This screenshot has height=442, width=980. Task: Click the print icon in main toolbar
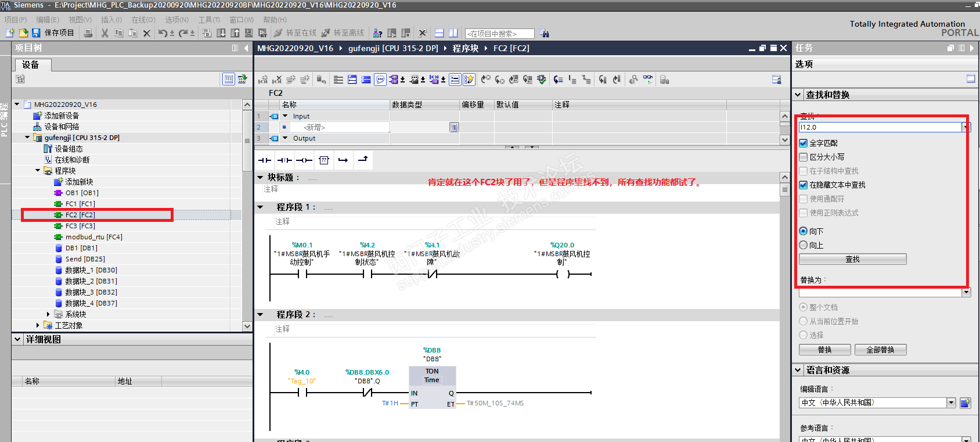pyautogui.click(x=88, y=33)
